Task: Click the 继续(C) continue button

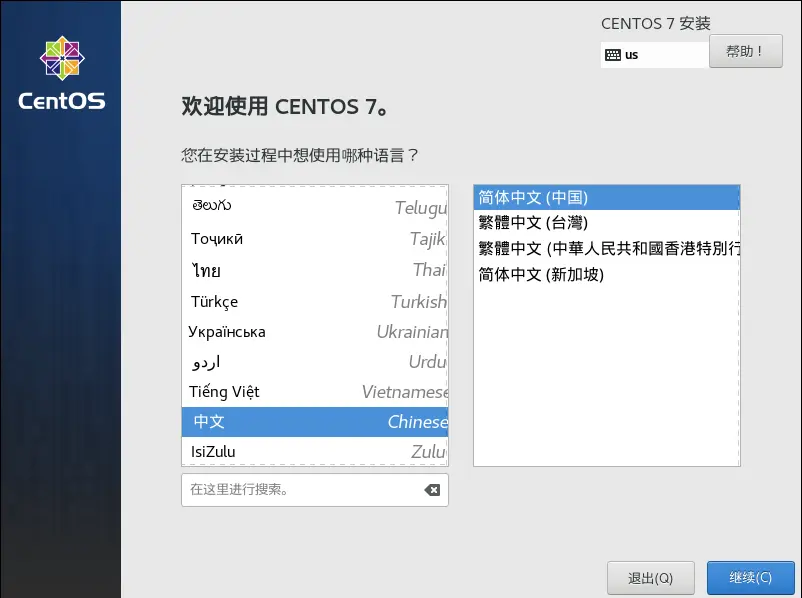Action: pos(750,578)
